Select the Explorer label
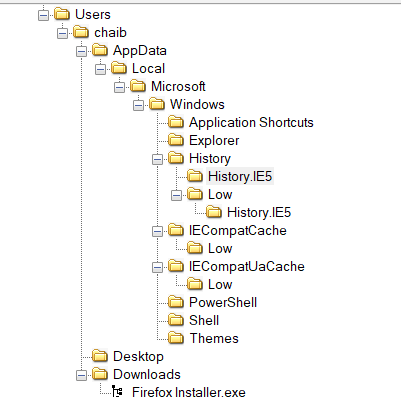 (214, 141)
